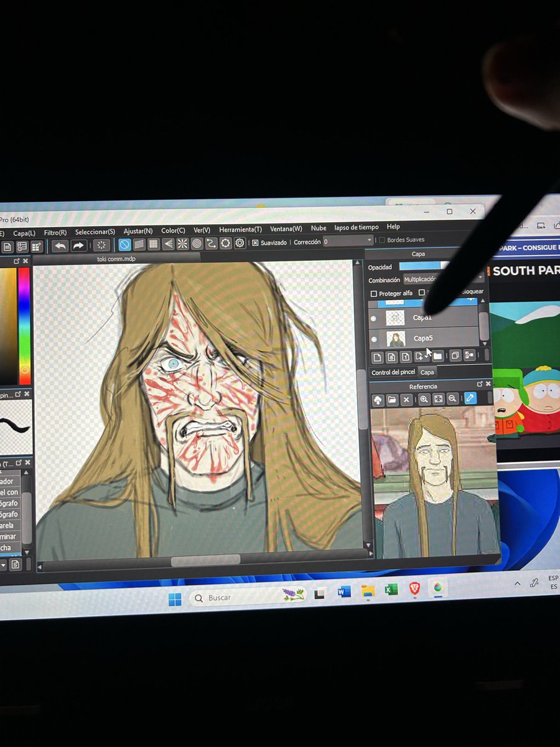The width and height of the screenshot is (560, 747).
Task: Duplicate the layer with the copy icon
Action: point(455,355)
